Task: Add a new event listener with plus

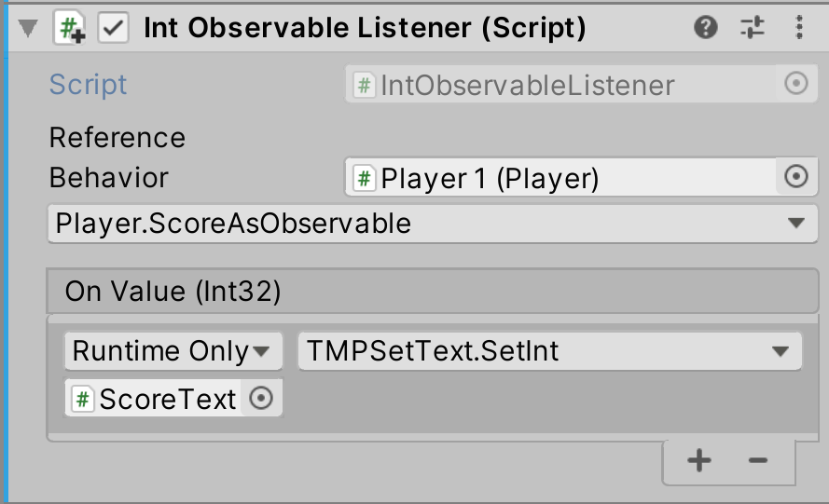Action: tap(699, 460)
